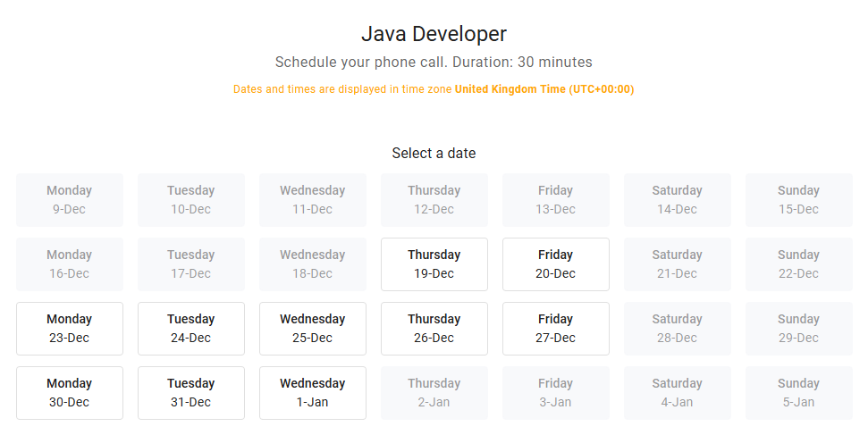Image resolution: width=868 pixels, height=435 pixels.
Task: Click the Java Developer heading
Action: point(434,34)
